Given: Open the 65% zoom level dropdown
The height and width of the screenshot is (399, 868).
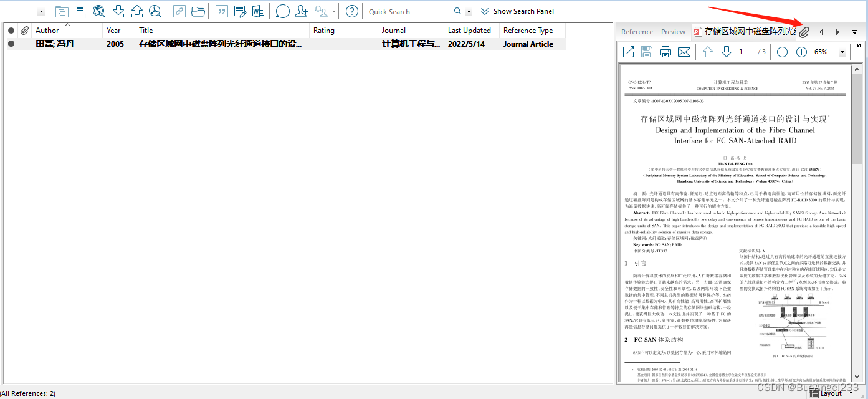Looking at the screenshot, I should click(842, 52).
